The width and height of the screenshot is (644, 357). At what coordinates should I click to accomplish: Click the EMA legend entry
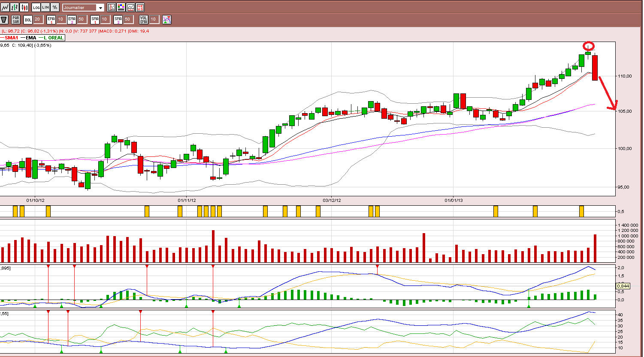pos(28,38)
